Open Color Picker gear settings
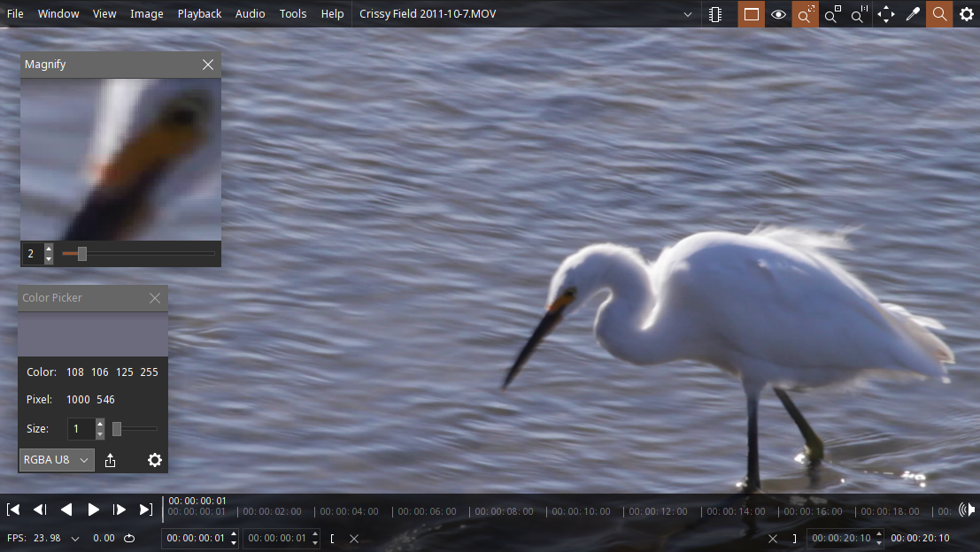Screen dimensions: 980x552 [154, 460]
